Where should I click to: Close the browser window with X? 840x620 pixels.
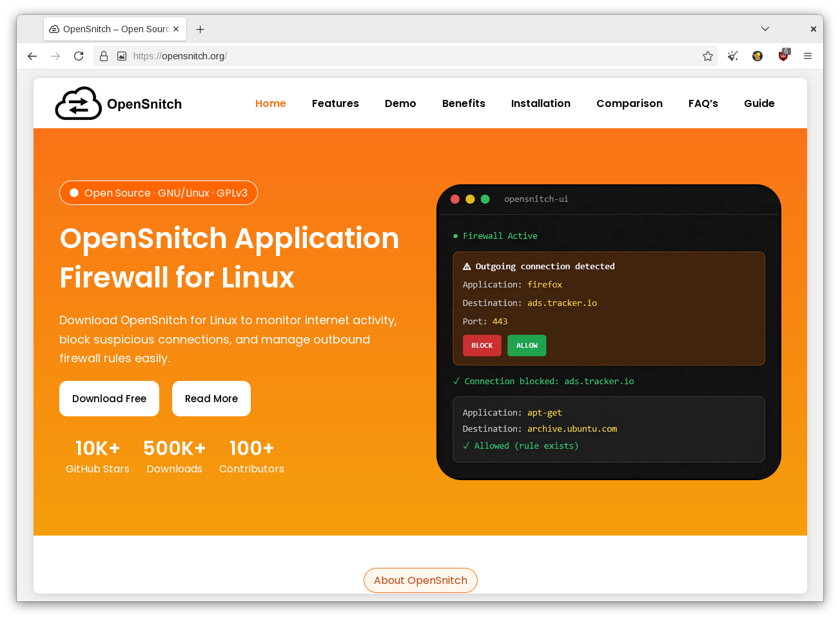(x=813, y=29)
